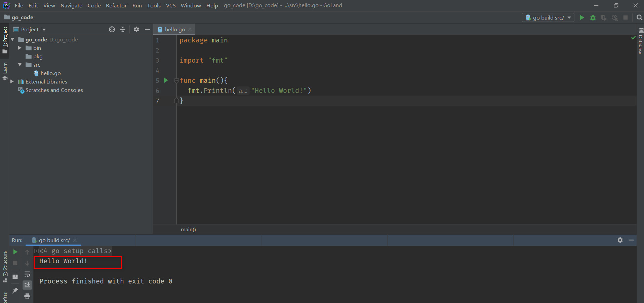Collapse the go_code root folder
644x303 pixels.
(12, 39)
